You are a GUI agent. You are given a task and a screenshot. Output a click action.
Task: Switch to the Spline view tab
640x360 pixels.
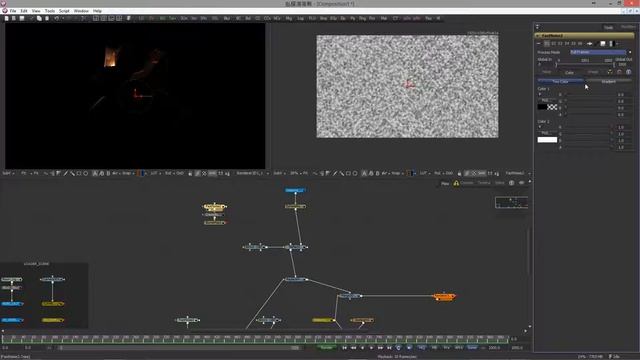(x=500, y=183)
